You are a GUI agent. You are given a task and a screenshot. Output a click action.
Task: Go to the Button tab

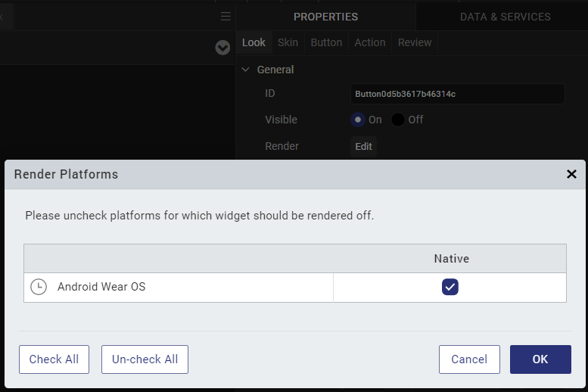point(326,42)
